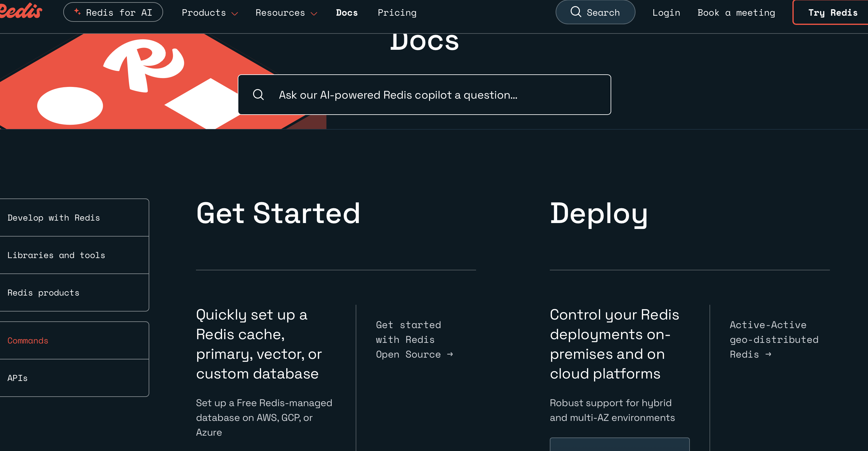868x451 pixels.
Task: Expand the Products dropdown chevron
Action: 235,14
